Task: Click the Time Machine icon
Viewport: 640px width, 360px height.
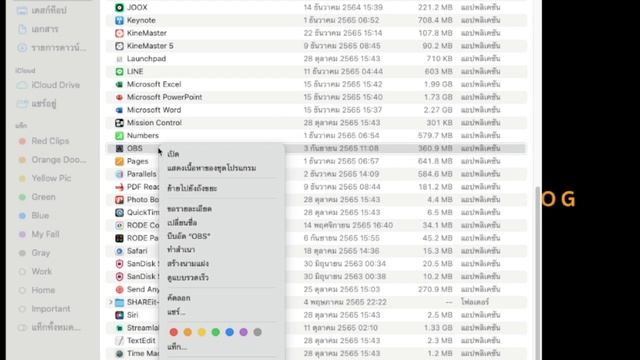Action: pyautogui.click(x=119, y=353)
